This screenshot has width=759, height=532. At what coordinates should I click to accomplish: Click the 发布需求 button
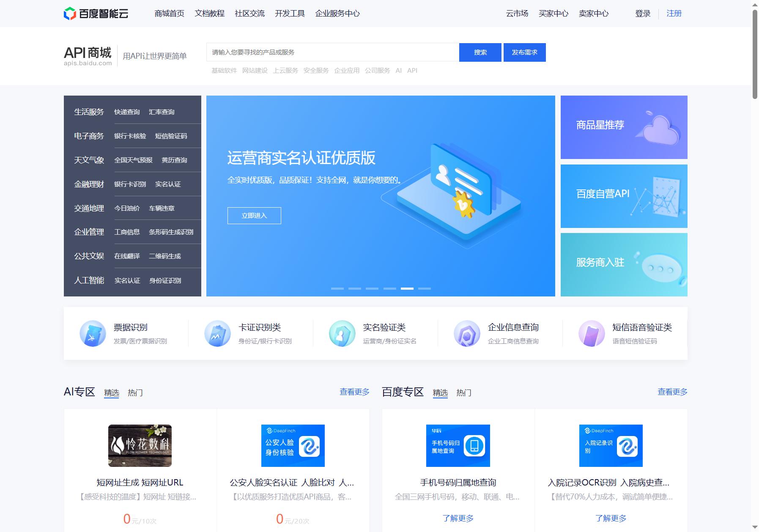[525, 52]
